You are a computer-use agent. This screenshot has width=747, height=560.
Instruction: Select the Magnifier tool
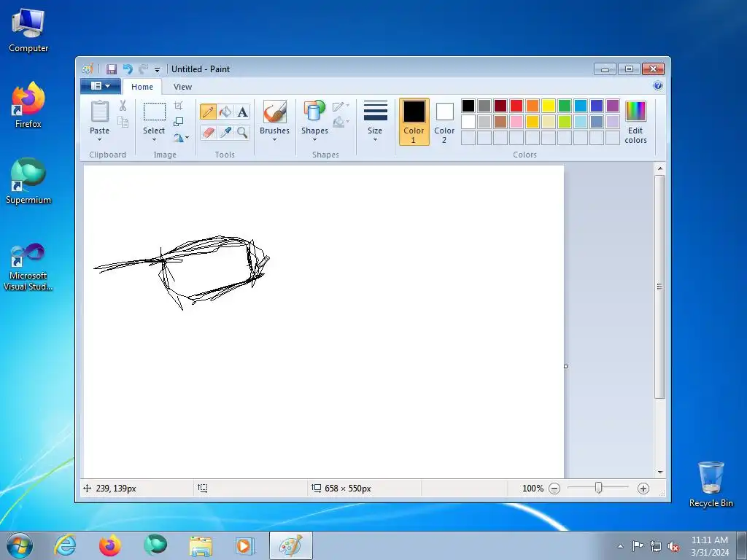242,132
